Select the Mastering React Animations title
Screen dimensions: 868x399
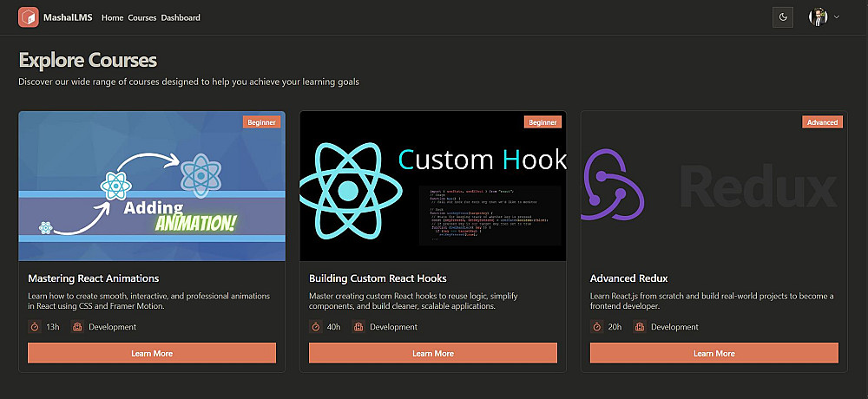94,278
